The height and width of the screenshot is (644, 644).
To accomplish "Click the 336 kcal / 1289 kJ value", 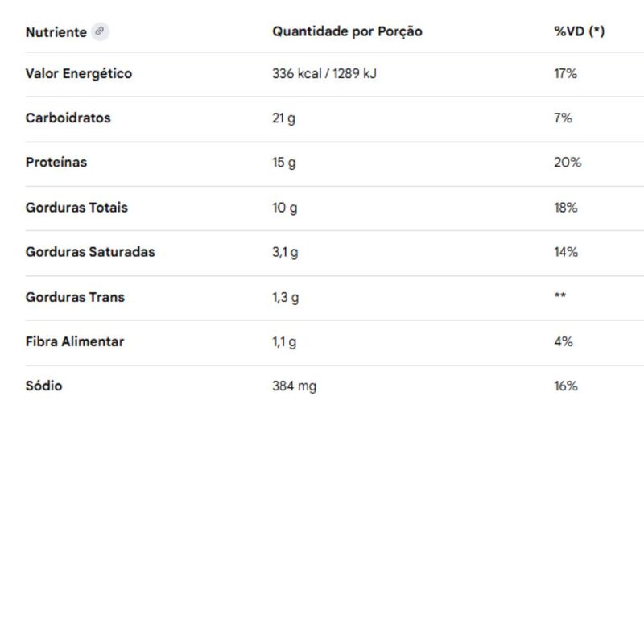I will 324,73.
